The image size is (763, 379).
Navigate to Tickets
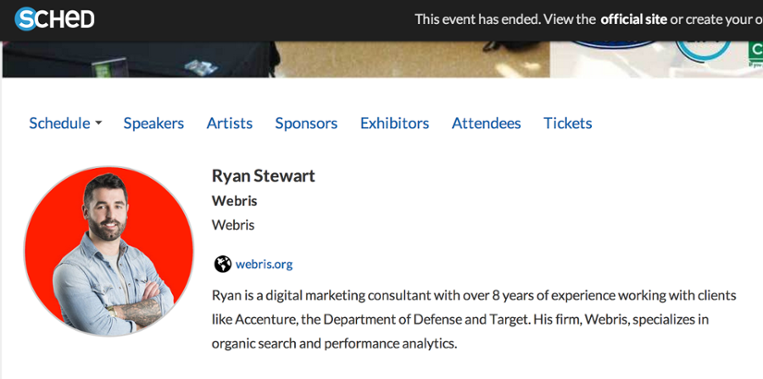coord(568,123)
